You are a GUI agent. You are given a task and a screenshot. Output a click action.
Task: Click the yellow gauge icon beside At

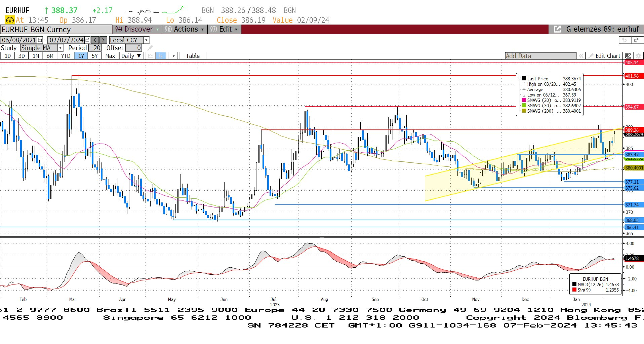10,20
